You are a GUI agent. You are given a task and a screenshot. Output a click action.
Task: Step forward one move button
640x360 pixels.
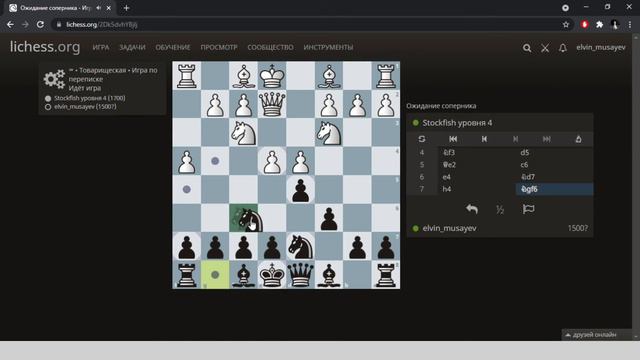516,139
